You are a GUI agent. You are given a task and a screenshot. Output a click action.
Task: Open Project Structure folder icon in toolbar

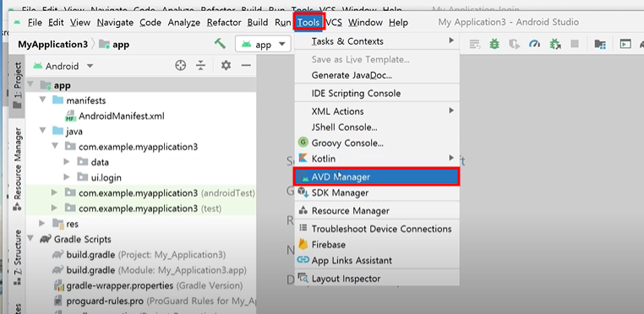[600, 44]
